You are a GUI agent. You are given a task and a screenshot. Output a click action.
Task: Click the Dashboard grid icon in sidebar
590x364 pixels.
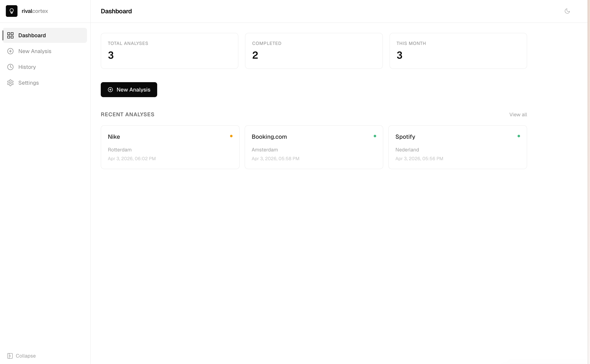tap(10, 35)
